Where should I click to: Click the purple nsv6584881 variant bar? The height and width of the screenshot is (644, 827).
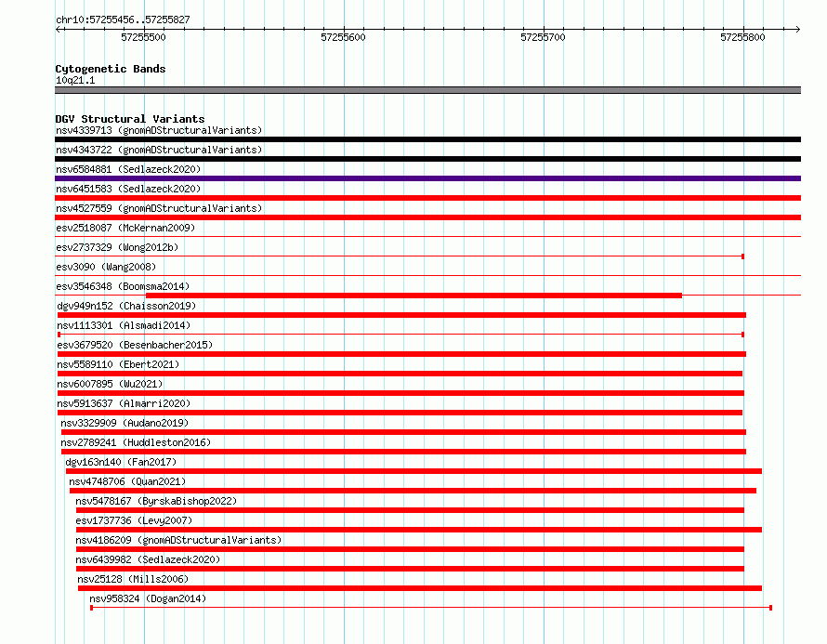click(427, 178)
